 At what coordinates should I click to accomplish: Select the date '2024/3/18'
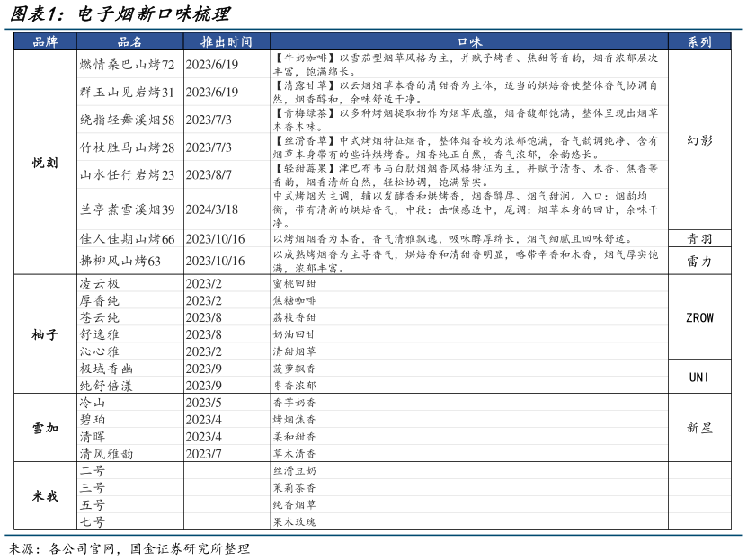[211, 209]
